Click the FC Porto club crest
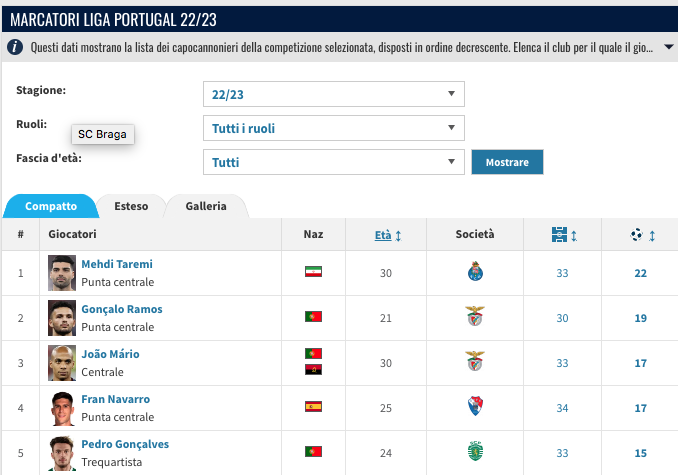Screen dimensions: 678x475 point(475,271)
